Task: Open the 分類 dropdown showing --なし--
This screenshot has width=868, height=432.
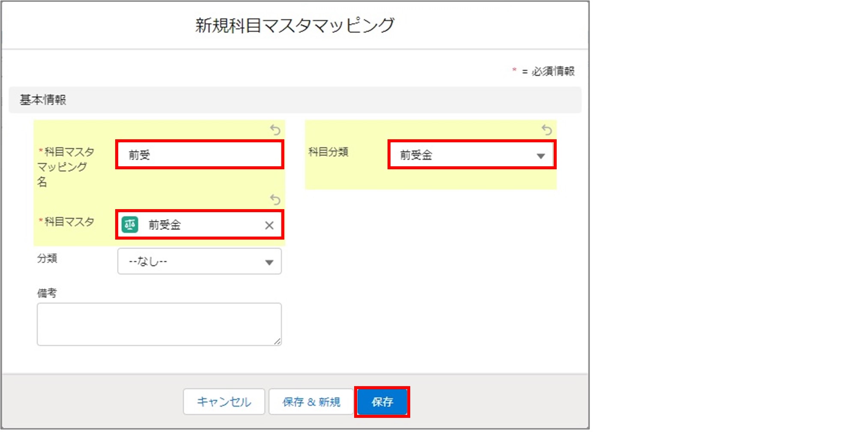Action: pos(200,261)
